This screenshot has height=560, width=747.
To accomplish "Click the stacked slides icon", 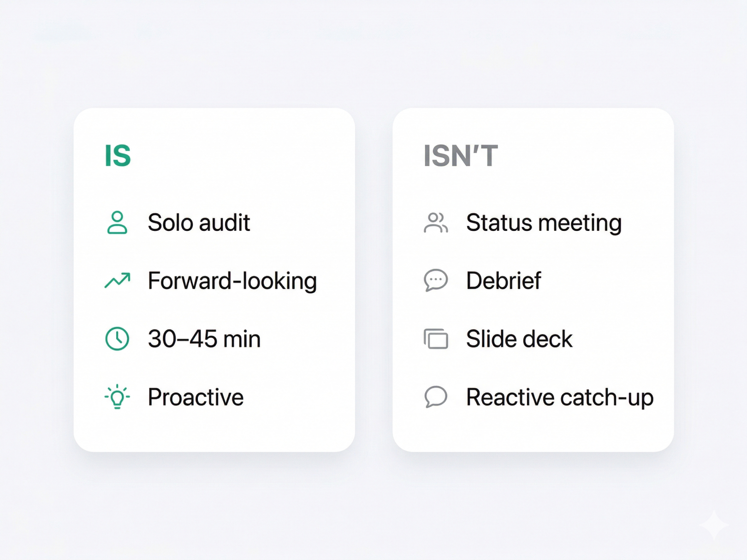I will pyautogui.click(x=436, y=339).
